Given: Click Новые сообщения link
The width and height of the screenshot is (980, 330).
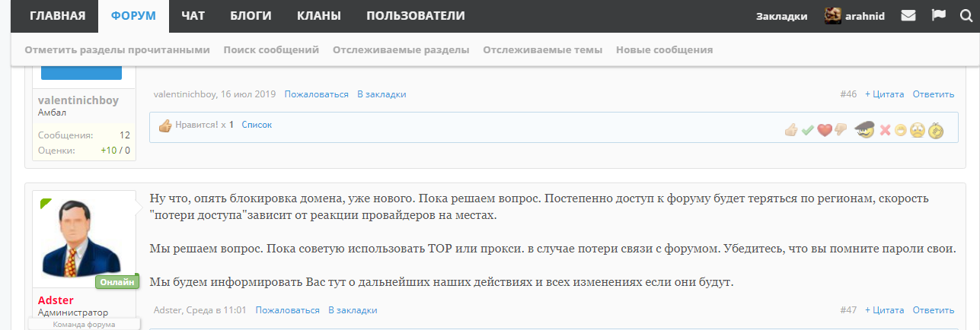Looking at the screenshot, I should pos(664,49).
